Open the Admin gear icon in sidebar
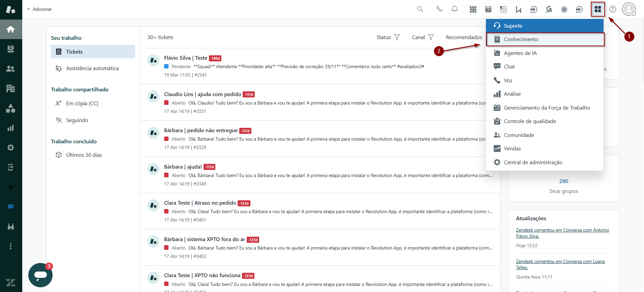 click(x=11, y=148)
